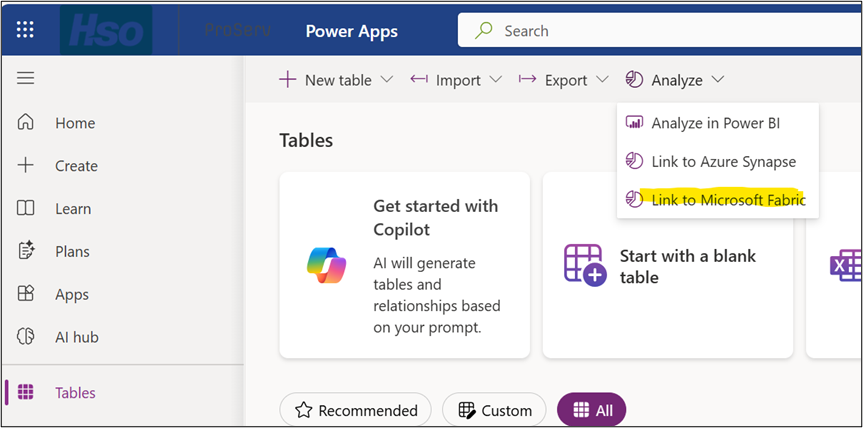Filter tables by Recommended
The width and height of the screenshot is (863, 428).
tap(356, 410)
